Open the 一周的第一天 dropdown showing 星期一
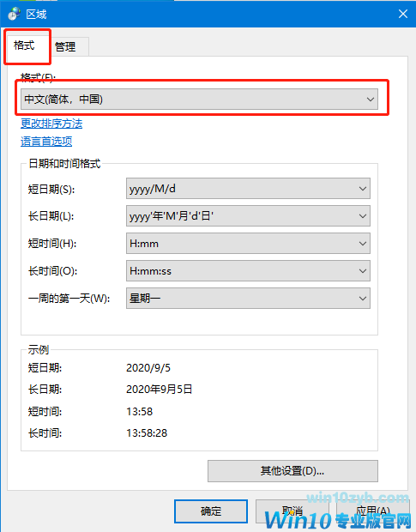Screen dimensions: 416x532 tap(248, 299)
